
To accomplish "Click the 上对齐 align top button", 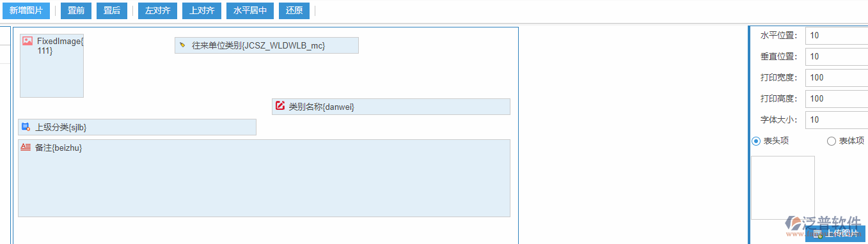I will tap(202, 11).
